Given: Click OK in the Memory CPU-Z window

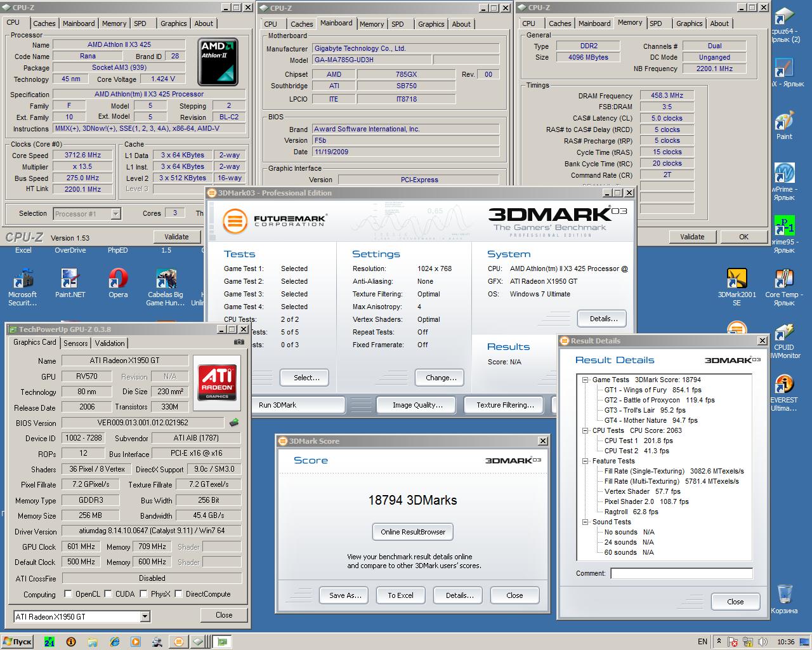Looking at the screenshot, I should coord(743,237).
